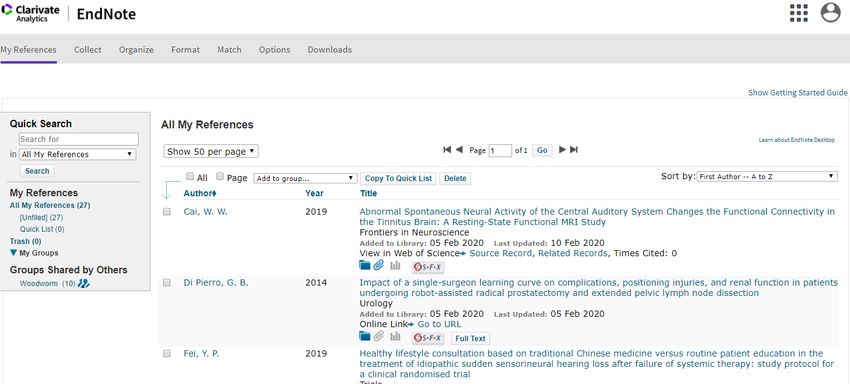Click bar chart icon for Di Pierro reference

(395, 336)
